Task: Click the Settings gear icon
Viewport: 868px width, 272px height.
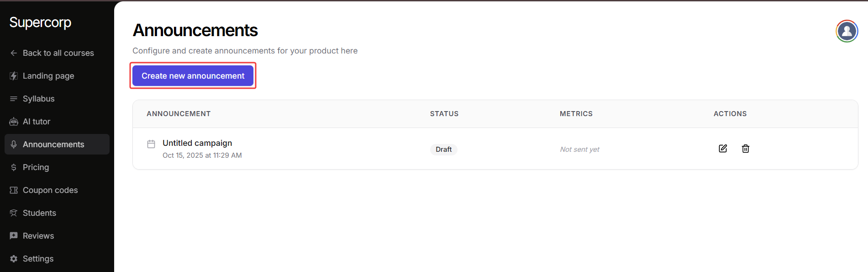Action: click(x=14, y=259)
